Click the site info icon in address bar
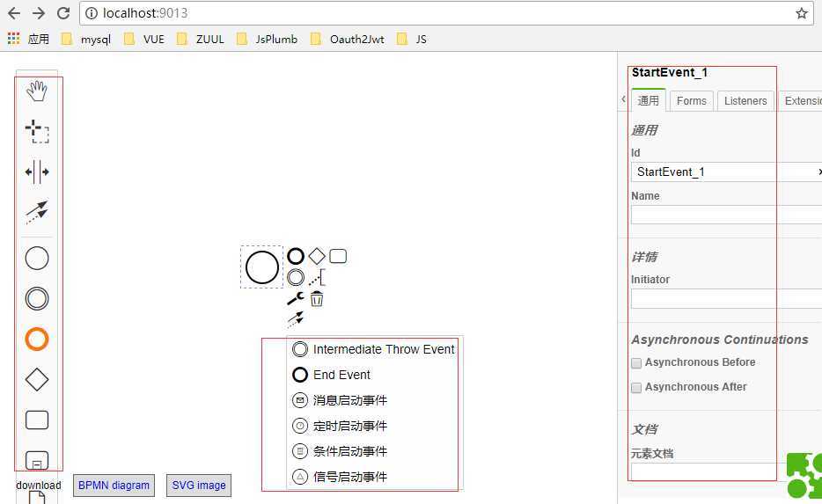822x504 pixels. (92, 13)
